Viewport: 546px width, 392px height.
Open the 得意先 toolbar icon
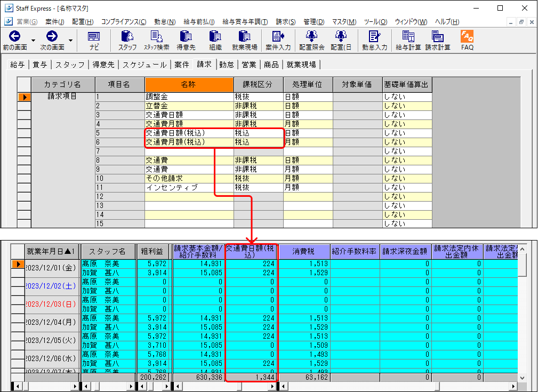click(186, 40)
